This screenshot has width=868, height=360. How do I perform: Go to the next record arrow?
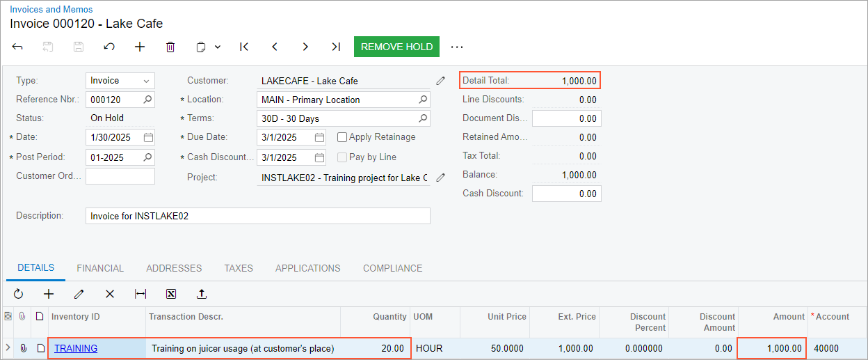click(305, 47)
